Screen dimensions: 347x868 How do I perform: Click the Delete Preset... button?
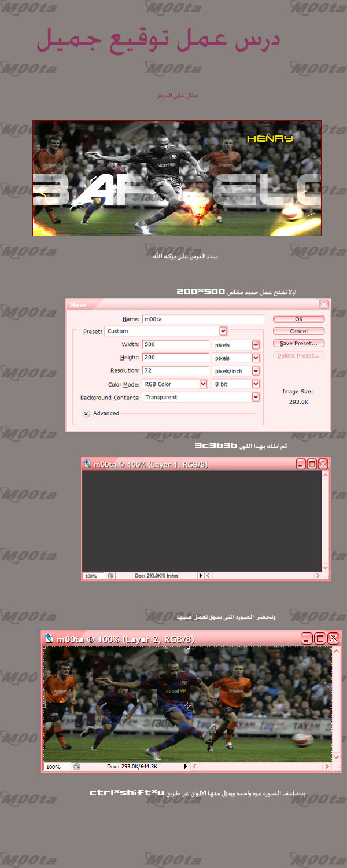click(298, 356)
